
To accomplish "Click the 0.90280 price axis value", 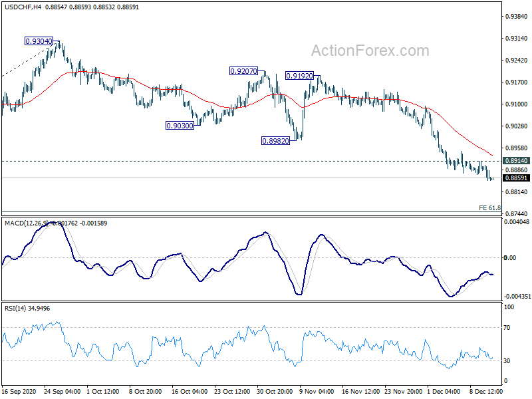I will pyautogui.click(x=516, y=126).
